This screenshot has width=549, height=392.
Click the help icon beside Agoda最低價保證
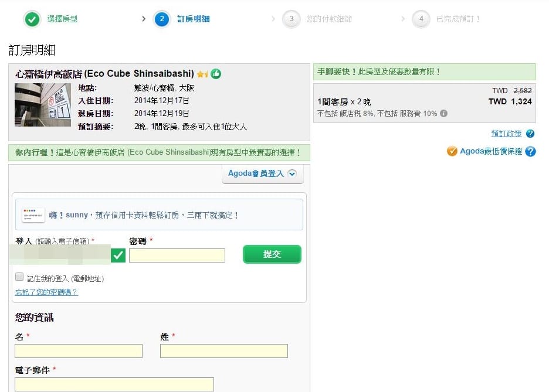[x=530, y=152]
